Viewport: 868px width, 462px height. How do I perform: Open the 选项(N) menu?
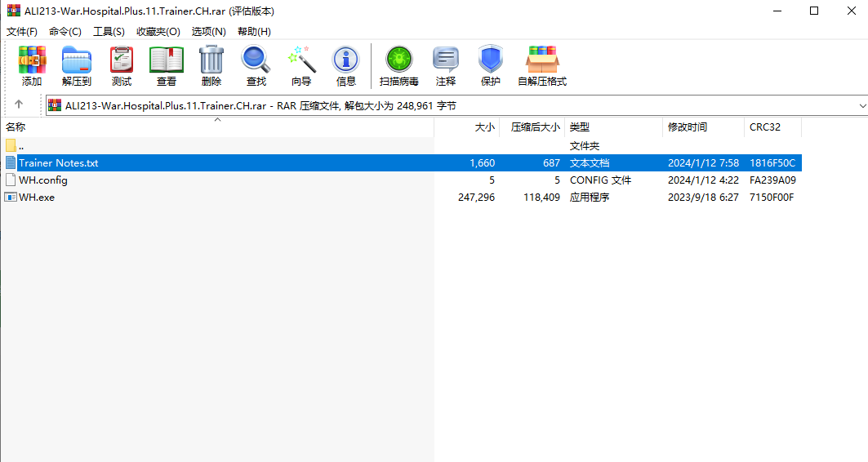pos(209,32)
